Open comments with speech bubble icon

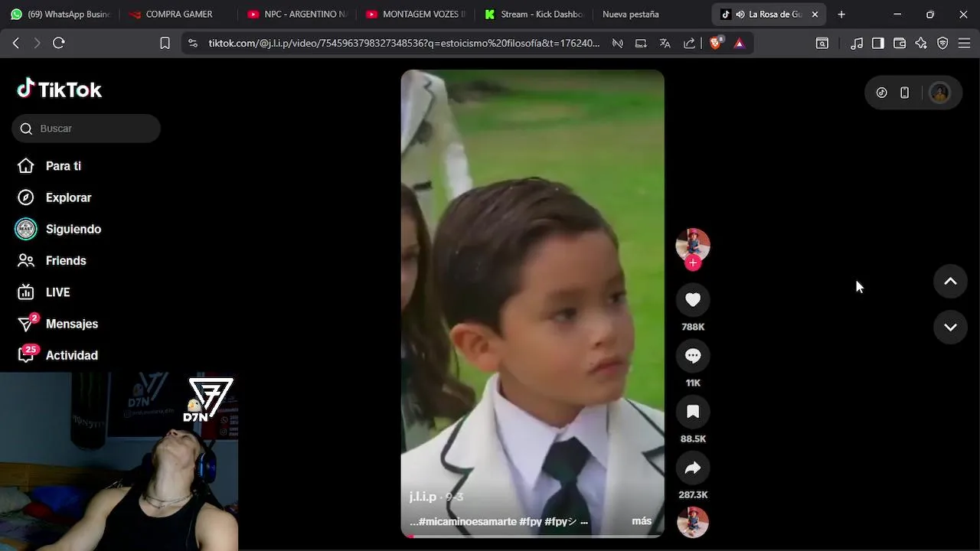[x=693, y=356]
